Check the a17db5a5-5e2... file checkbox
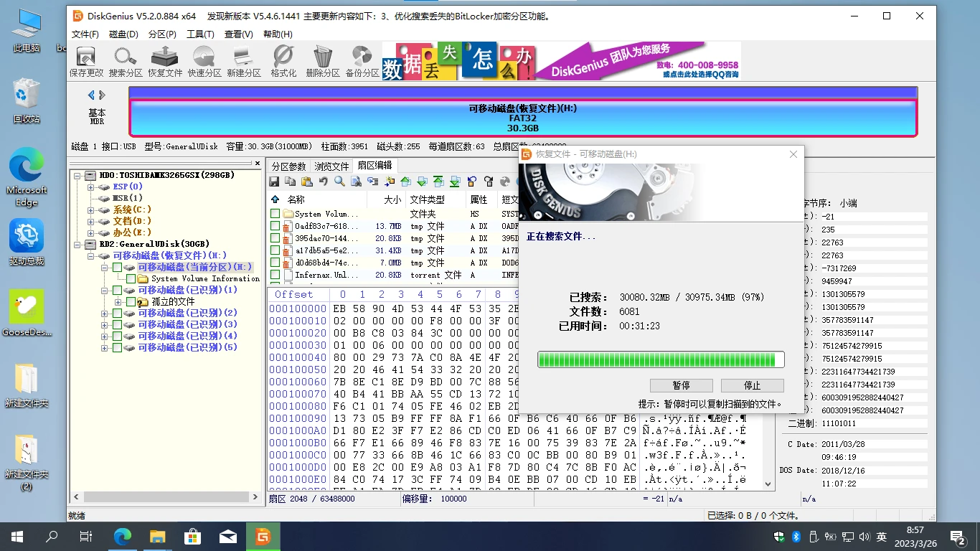 (275, 250)
